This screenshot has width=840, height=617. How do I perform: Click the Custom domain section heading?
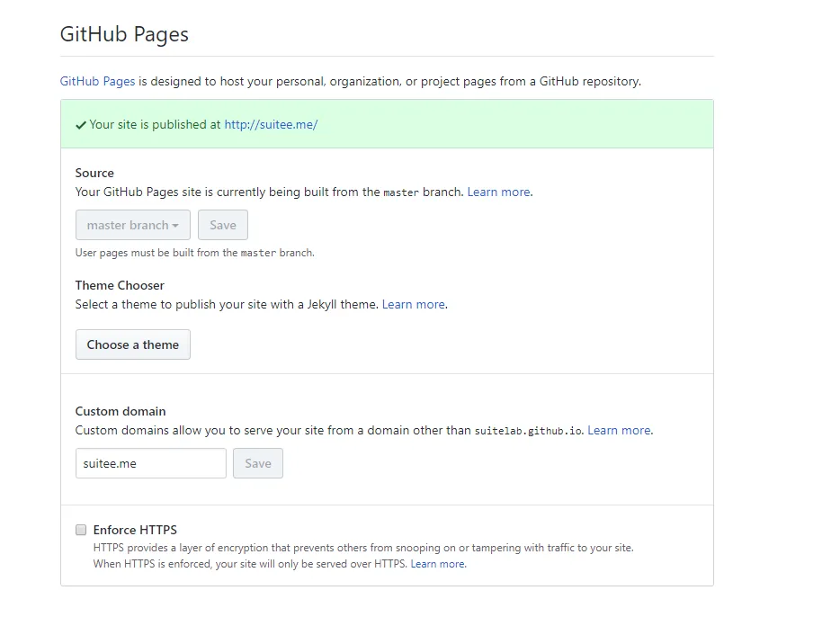pyautogui.click(x=121, y=411)
